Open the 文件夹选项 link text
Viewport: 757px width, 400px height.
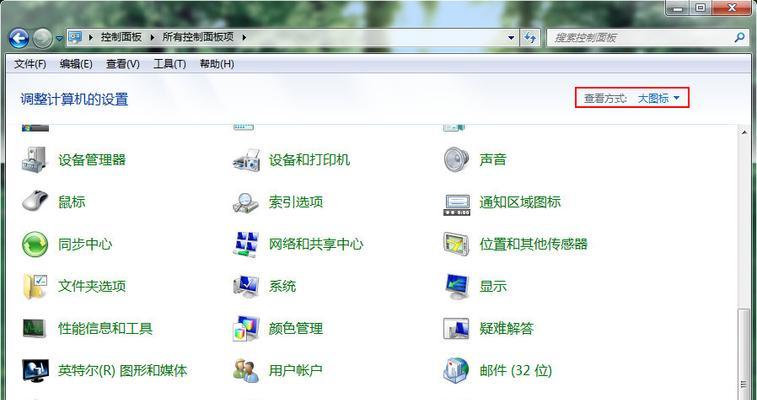click(x=92, y=286)
